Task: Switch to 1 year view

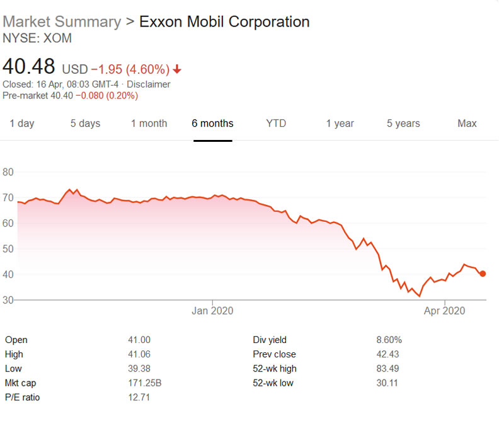Action: point(340,124)
